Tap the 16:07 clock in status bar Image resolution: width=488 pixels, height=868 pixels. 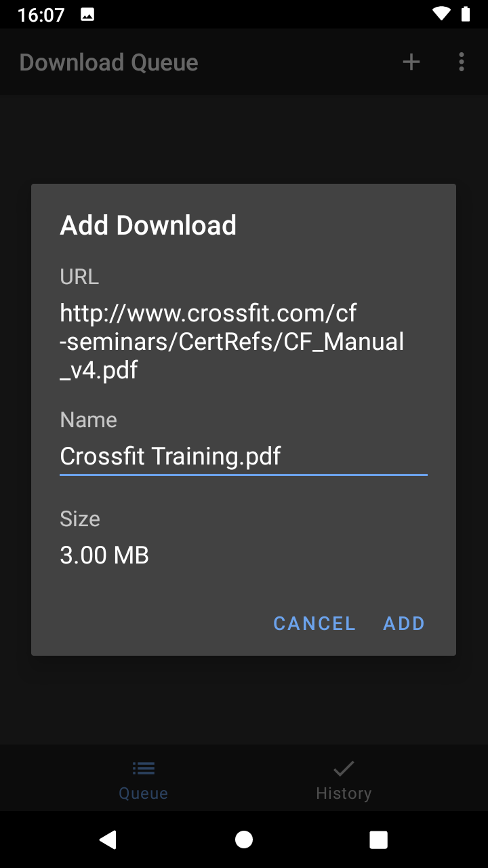click(41, 15)
